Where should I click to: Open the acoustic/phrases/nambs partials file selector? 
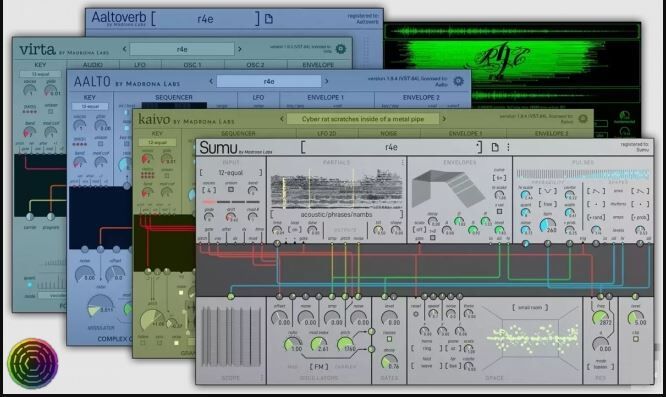(336, 214)
